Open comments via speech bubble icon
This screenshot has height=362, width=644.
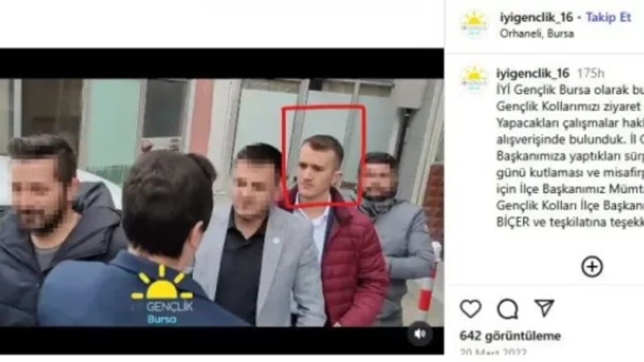[507, 309]
